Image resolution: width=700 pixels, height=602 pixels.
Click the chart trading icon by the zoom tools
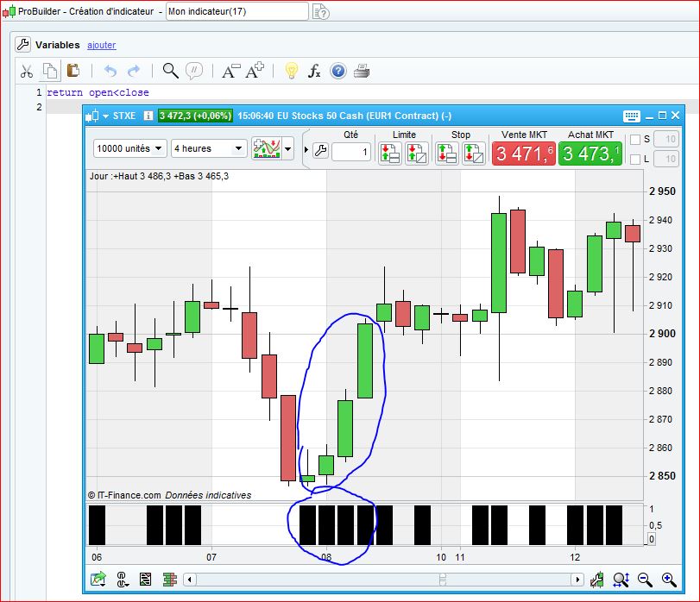pyautogui.click(x=597, y=580)
